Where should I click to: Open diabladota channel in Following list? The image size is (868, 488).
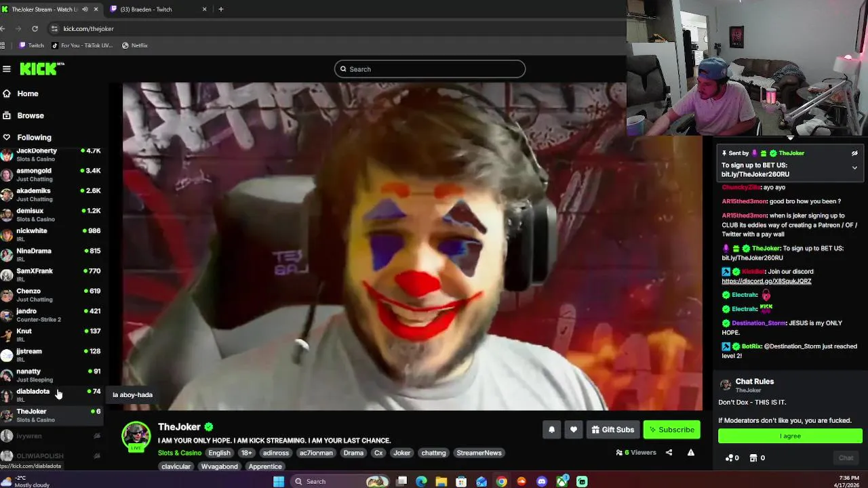click(x=52, y=395)
